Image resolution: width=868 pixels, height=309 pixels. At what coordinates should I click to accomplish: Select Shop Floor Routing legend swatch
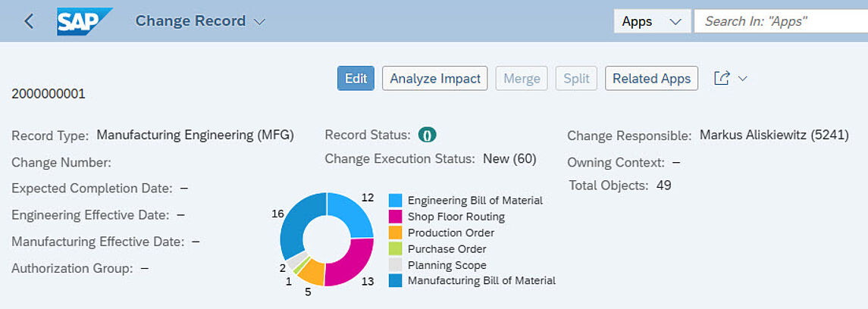tap(395, 216)
